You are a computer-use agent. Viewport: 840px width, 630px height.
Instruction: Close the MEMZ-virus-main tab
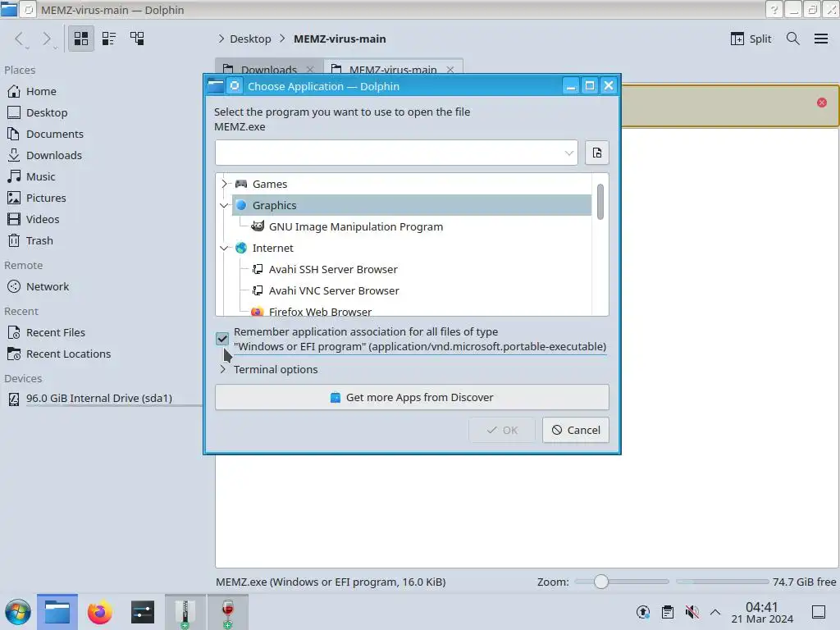coord(450,70)
